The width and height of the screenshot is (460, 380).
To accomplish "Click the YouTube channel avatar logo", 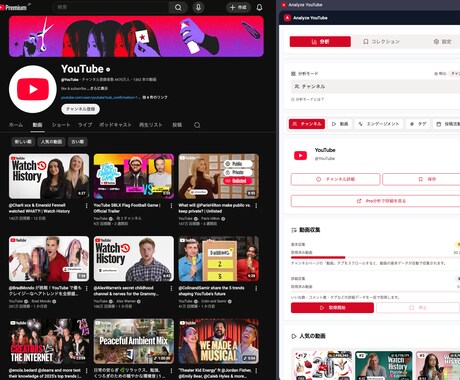I will (33, 89).
